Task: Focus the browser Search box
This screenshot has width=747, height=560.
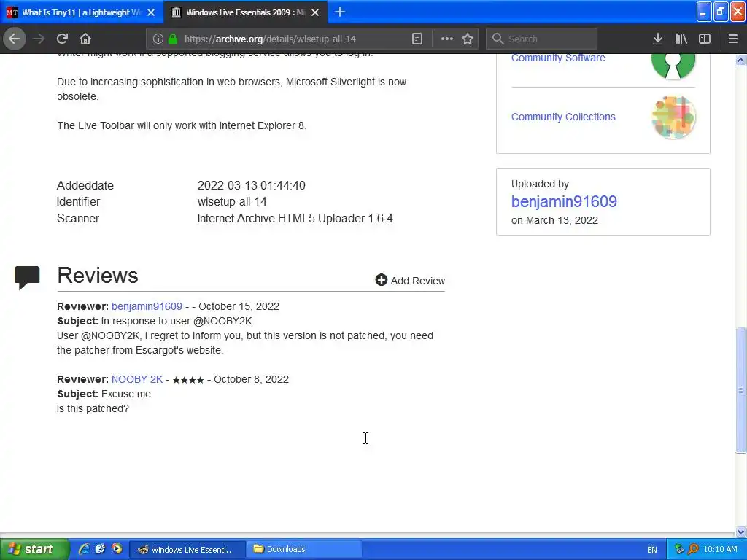Action: pos(542,39)
